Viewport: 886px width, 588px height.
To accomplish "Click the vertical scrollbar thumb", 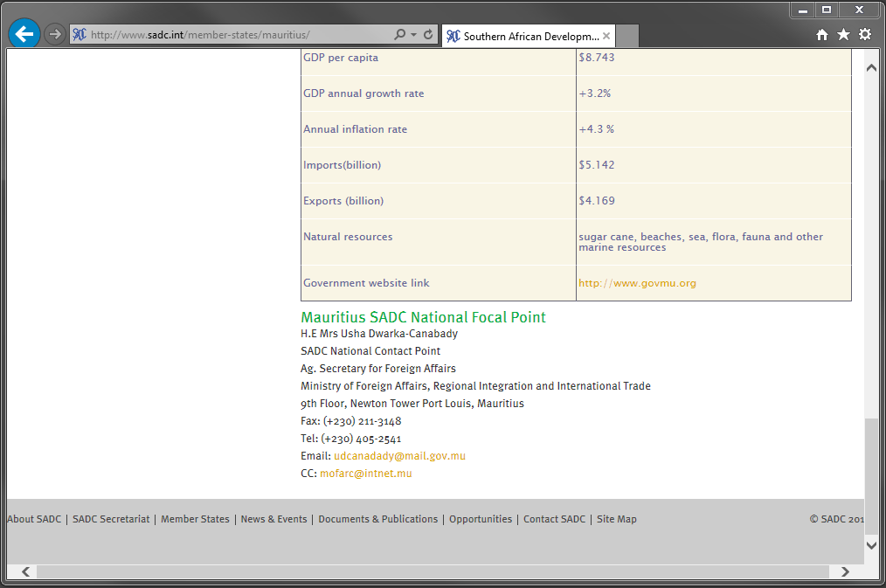I will tap(871, 475).
